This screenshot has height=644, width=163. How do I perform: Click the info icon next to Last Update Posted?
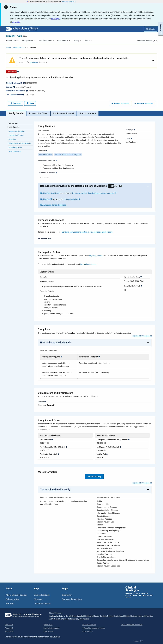point(23,95)
